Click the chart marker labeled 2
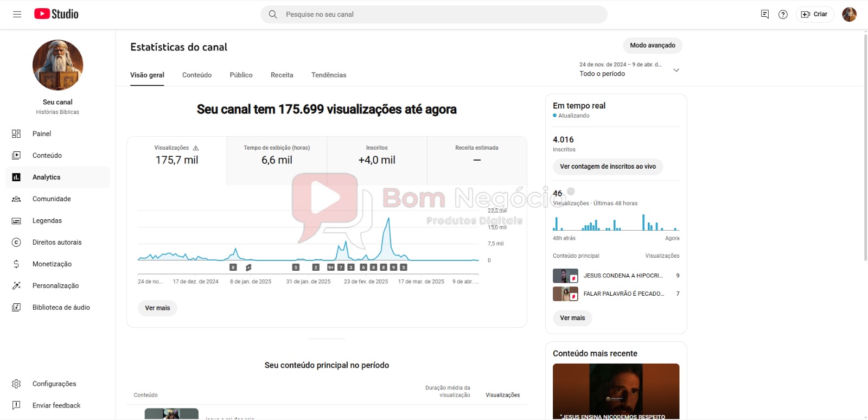868x420 pixels. point(316,268)
